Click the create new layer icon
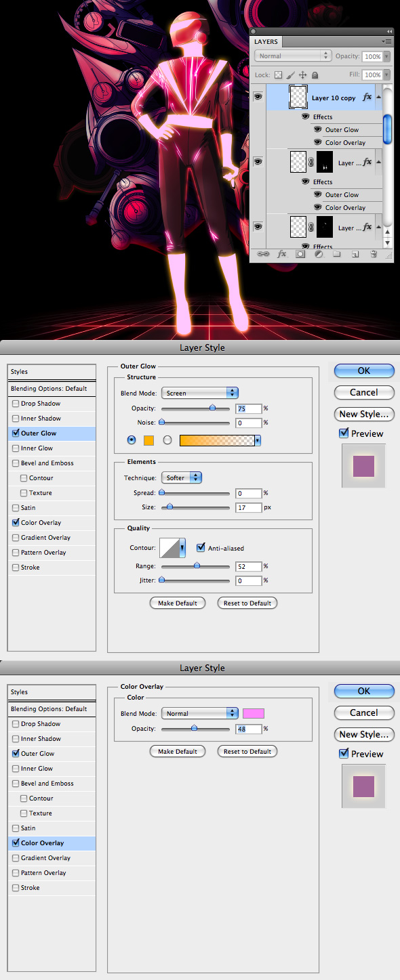This screenshot has height=980, width=400. click(x=355, y=255)
